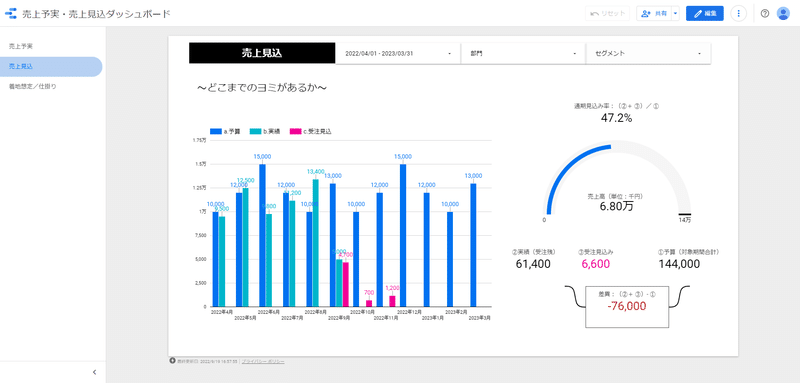Viewport: 800px width, 383px height.
Task: Click the 2022年12月 budget bar labeled 15,000
Action: click(403, 235)
